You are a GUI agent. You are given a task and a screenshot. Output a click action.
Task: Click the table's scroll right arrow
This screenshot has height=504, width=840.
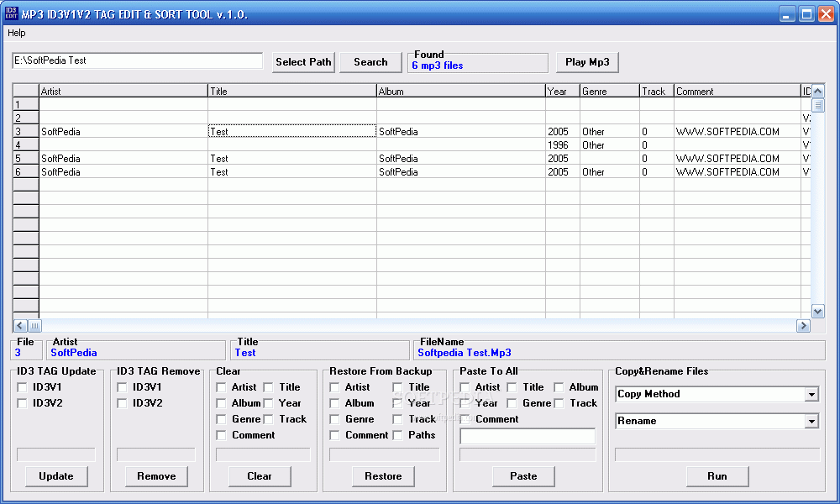pyautogui.click(x=803, y=326)
